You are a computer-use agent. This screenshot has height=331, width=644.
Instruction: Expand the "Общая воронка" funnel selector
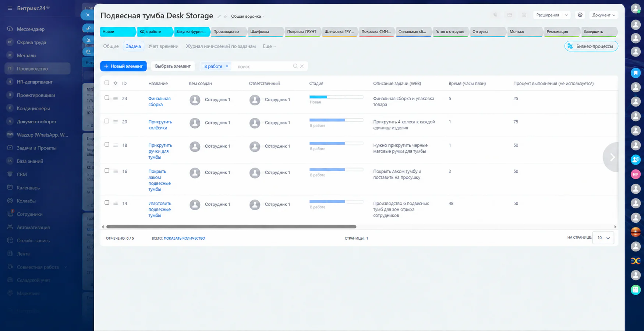point(248,16)
